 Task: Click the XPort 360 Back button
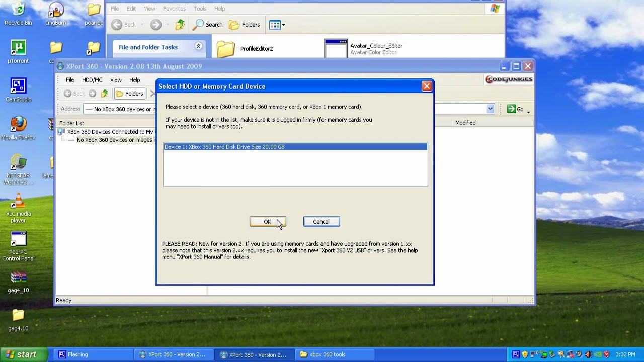coord(74,94)
